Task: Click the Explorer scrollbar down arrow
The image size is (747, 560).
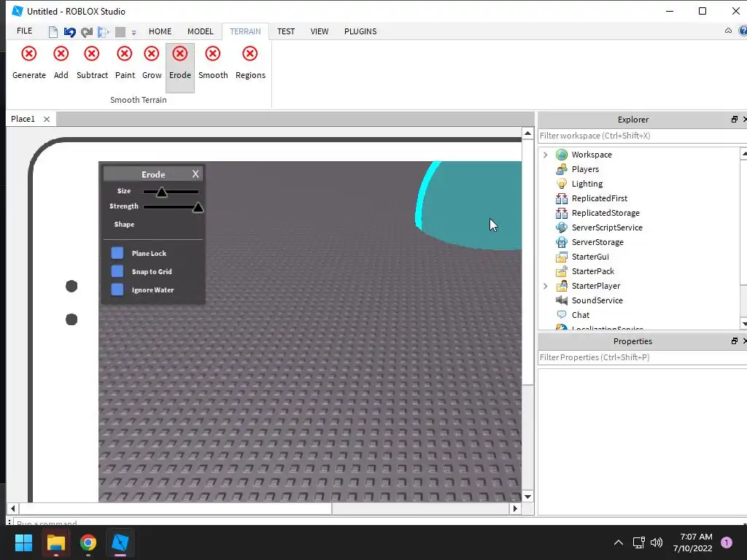Action: point(744,324)
